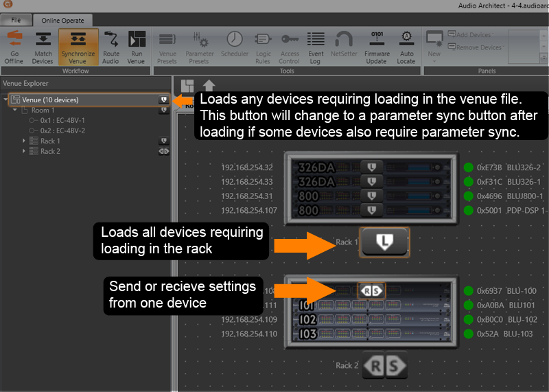Viewport: 549px width, 392px height.
Task: Click the IP address 192.168.254.110
Action: click(x=249, y=334)
